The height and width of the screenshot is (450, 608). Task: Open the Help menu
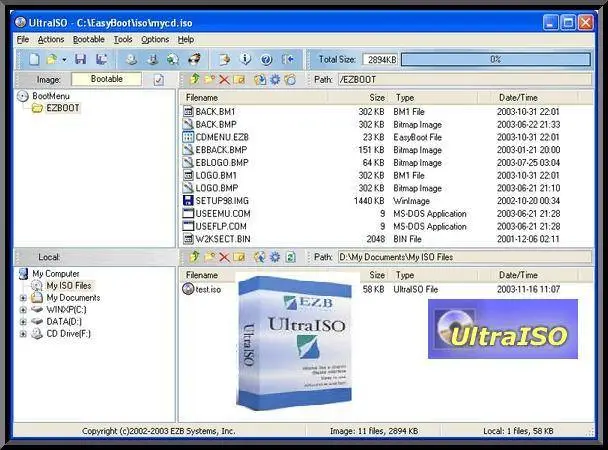pyautogui.click(x=186, y=39)
